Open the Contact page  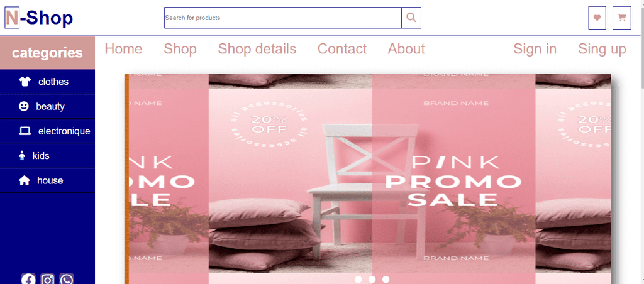pos(342,49)
